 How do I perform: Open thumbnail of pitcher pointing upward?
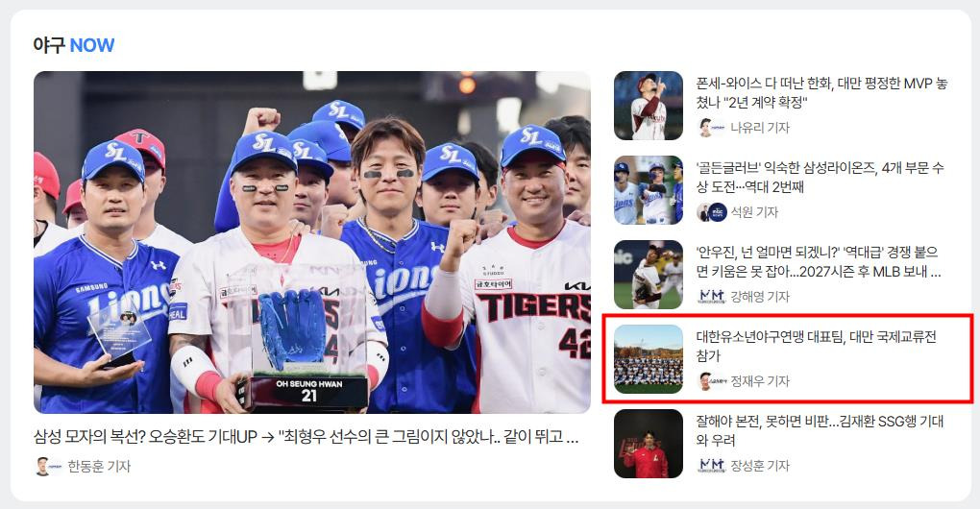point(649,106)
